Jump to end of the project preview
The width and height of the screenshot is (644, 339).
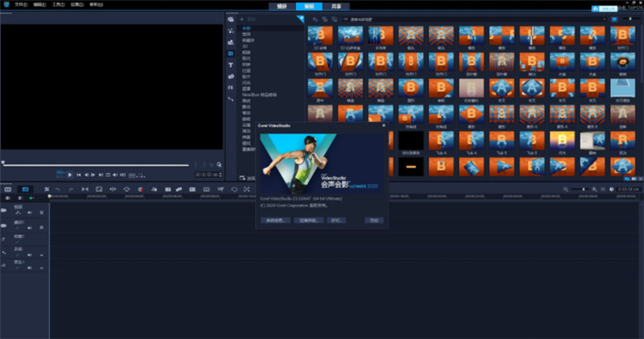[101, 175]
